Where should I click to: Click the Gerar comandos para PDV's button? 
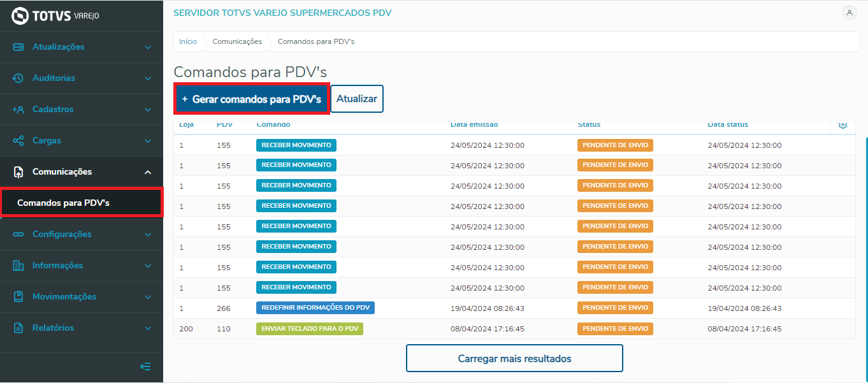251,99
